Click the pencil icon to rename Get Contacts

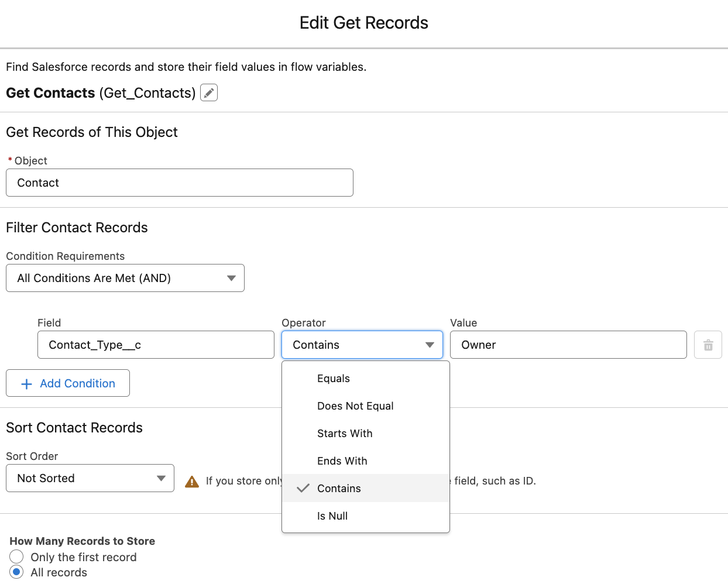208,92
